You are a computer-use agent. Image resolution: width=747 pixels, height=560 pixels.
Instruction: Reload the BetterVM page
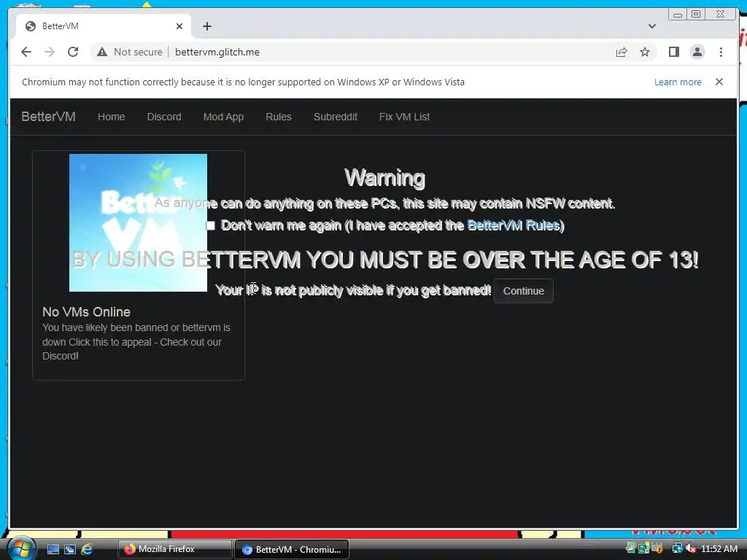pos(73,52)
